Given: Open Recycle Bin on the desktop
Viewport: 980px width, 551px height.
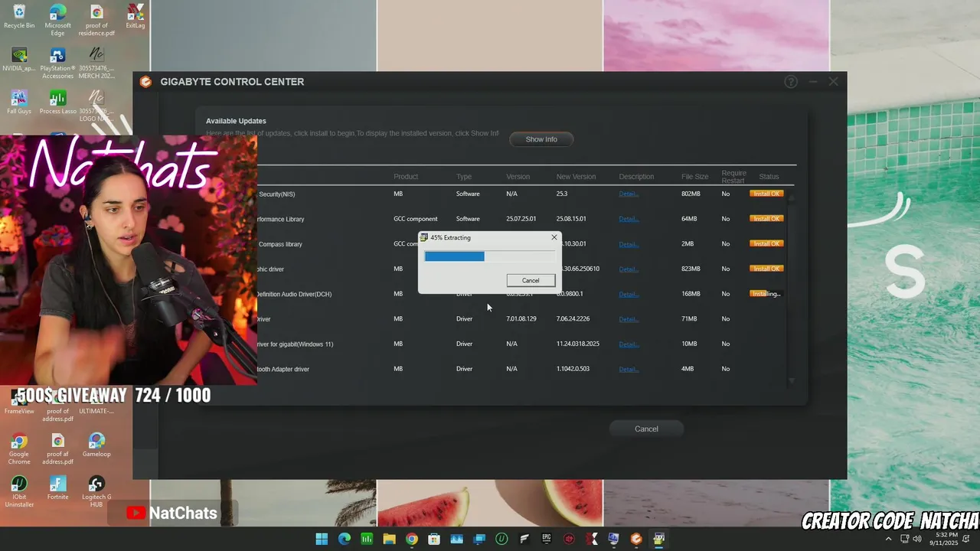Looking at the screenshot, I should point(19,17).
